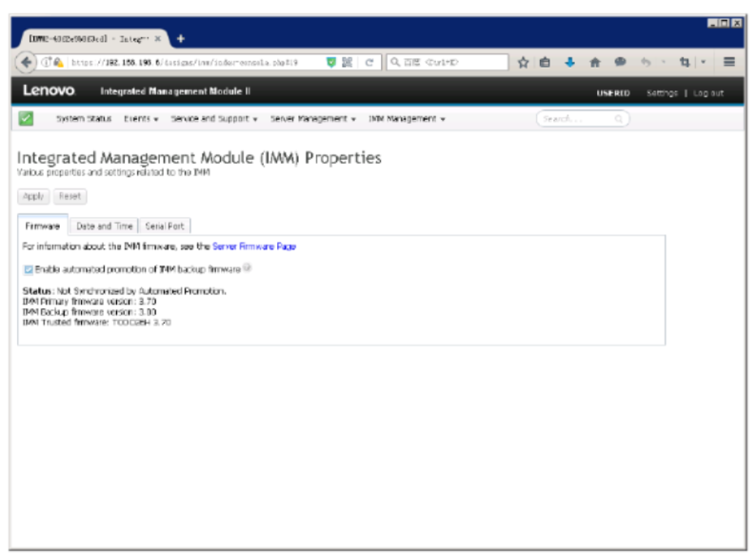Click the Reset button
Screen dimensions: 756x554
click(x=70, y=196)
